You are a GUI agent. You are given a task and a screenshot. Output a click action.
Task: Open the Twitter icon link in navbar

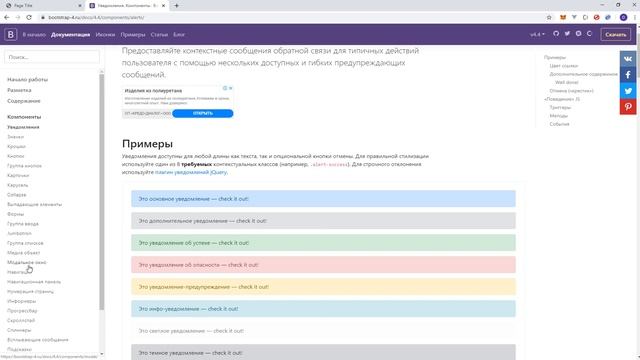pos(567,34)
